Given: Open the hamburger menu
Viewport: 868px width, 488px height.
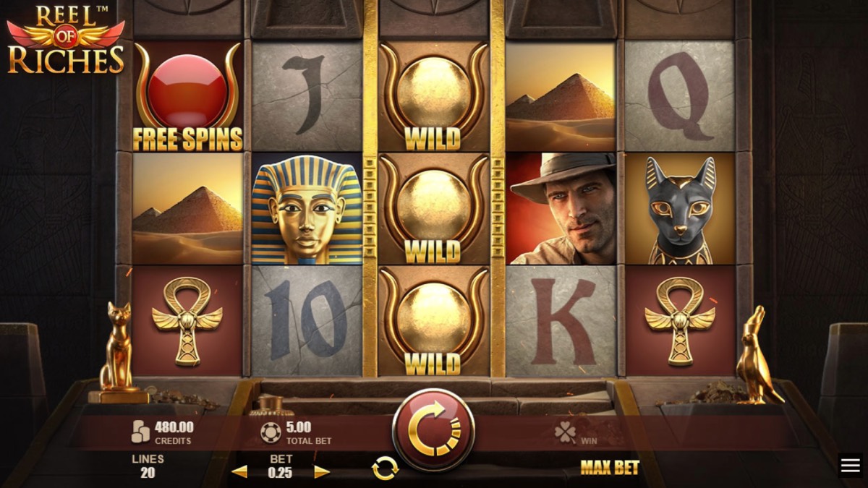Looking at the screenshot, I should [851, 466].
